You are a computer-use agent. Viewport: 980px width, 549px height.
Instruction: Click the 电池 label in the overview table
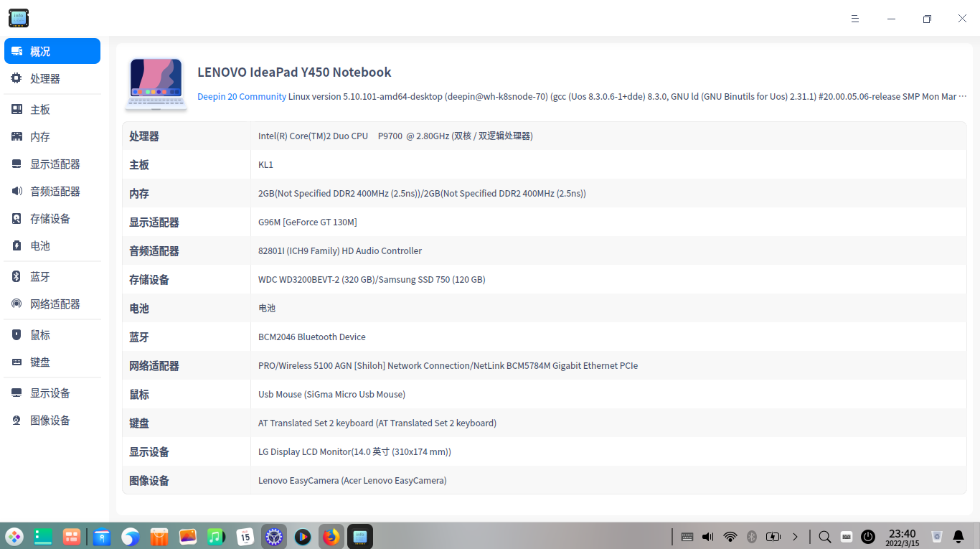pos(139,308)
